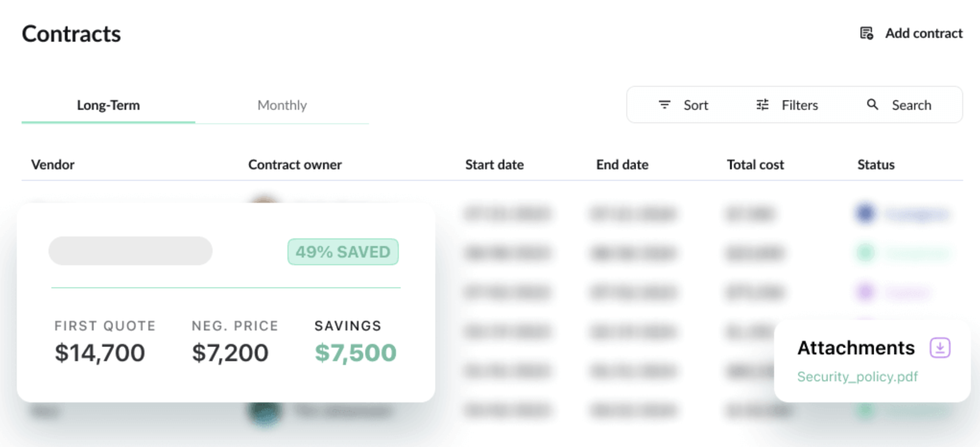Switch to the Long-Term tab
Screen dimensions: 980x447
(108, 105)
